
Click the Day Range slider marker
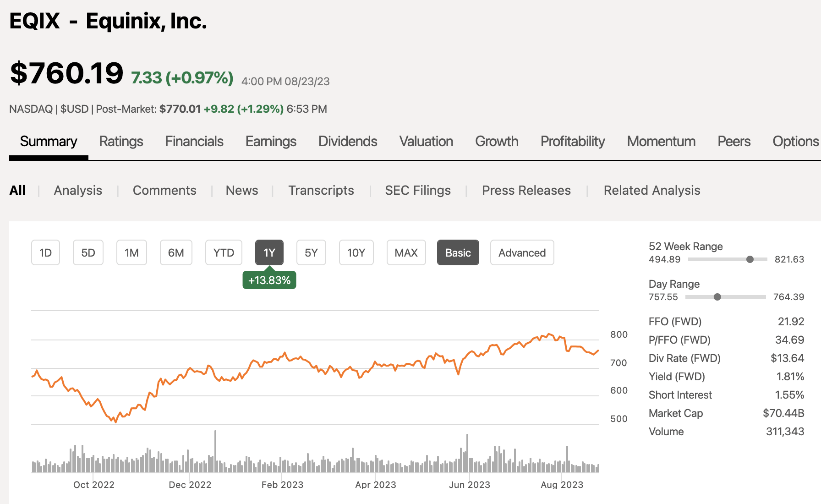tap(717, 297)
